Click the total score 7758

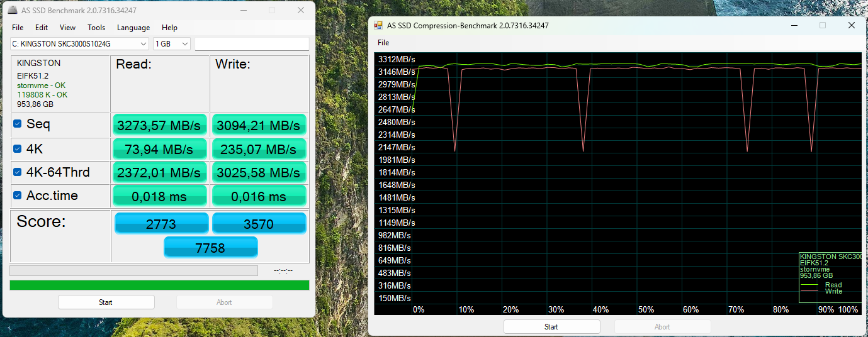click(x=210, y=248)
